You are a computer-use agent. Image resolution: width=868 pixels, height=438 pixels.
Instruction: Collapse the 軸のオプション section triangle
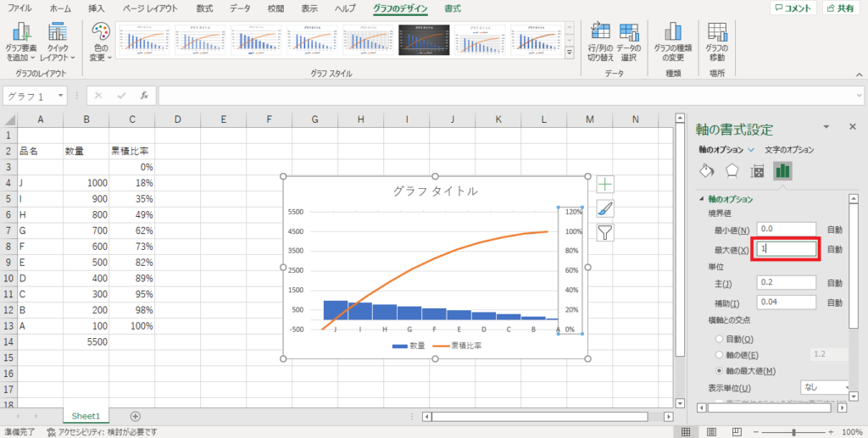coord(702,199)
